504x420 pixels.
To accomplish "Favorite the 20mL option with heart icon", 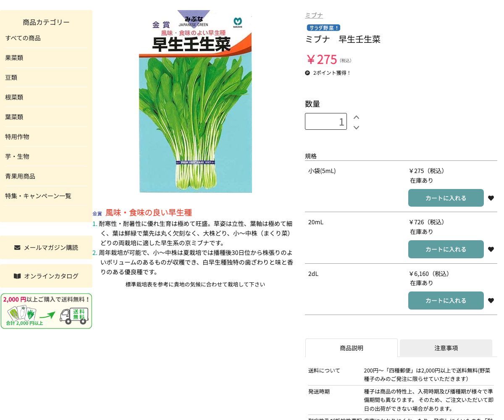I will 491,249.
